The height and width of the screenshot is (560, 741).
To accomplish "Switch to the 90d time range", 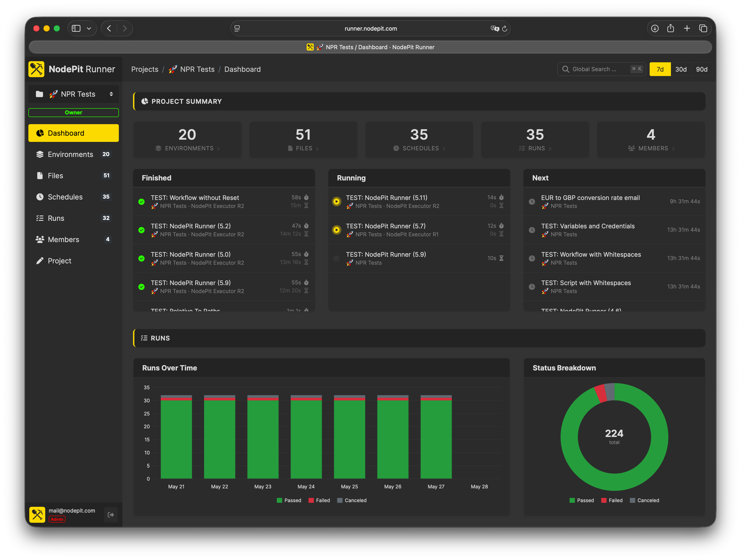I will (702, 69).
